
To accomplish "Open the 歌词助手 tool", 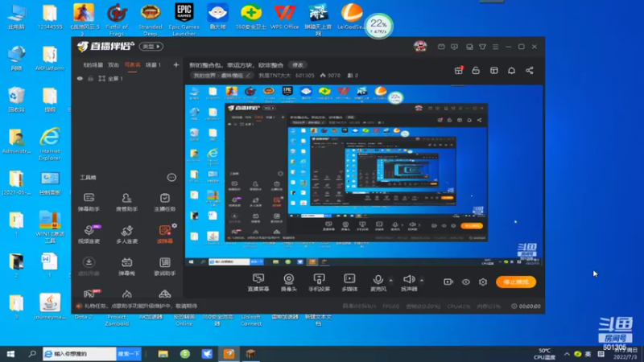I will tap(165, 266).
